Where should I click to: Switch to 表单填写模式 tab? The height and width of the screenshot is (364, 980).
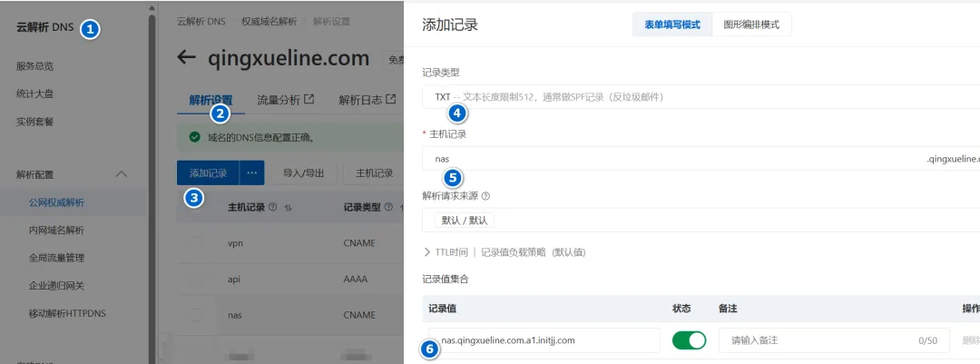point(672,25)
